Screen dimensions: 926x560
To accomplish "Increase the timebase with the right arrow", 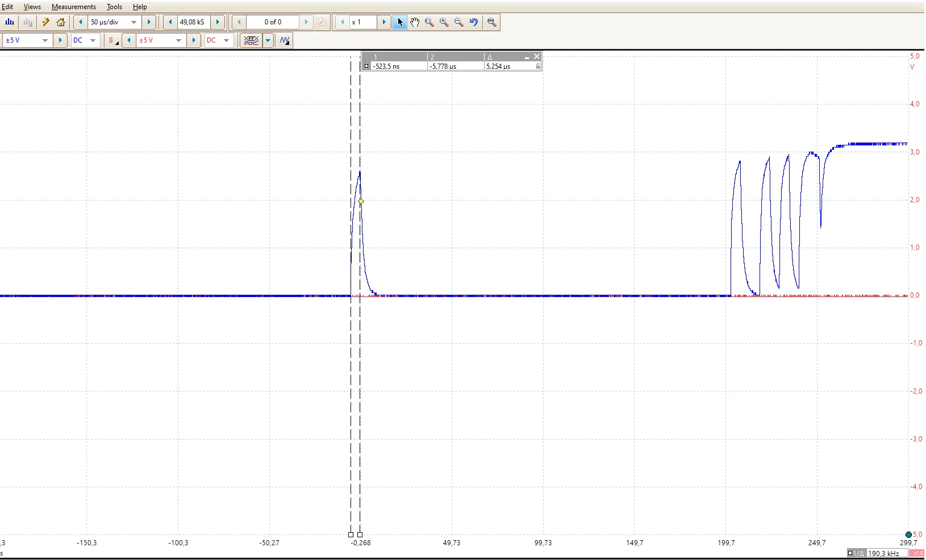I will click(149, 22).
